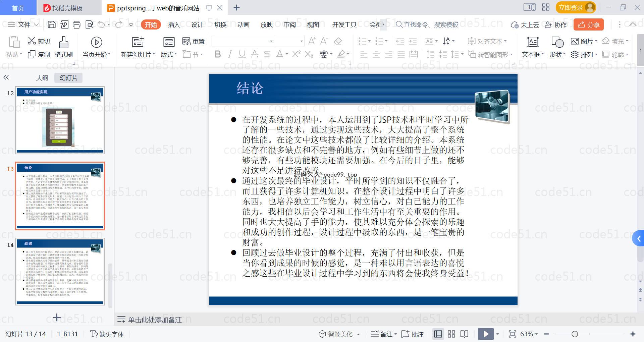Justify text alignment
Image resolution: width=644 pixels, height=342 pixels.
coord(401,54)
